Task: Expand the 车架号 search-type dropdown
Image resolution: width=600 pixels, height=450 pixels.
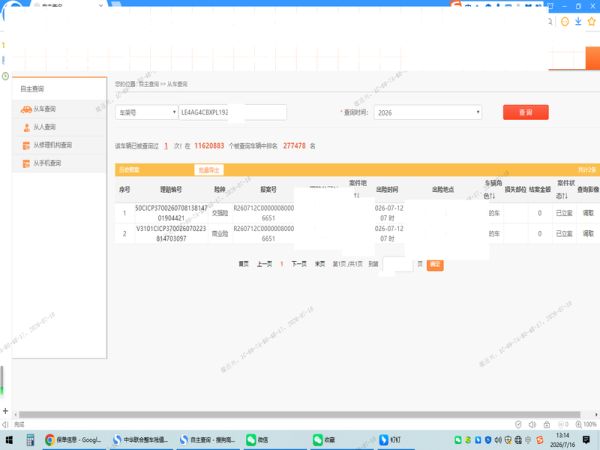Action: 147,112
